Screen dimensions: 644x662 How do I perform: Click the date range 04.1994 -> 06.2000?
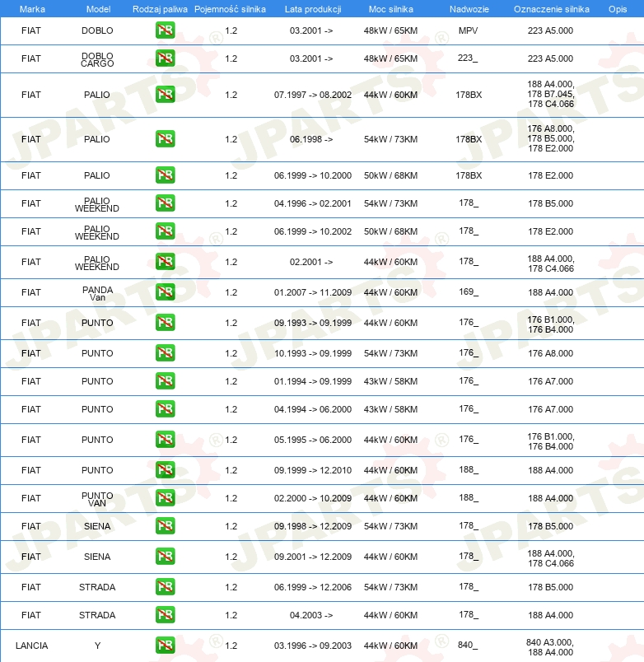tap(312, 408)
